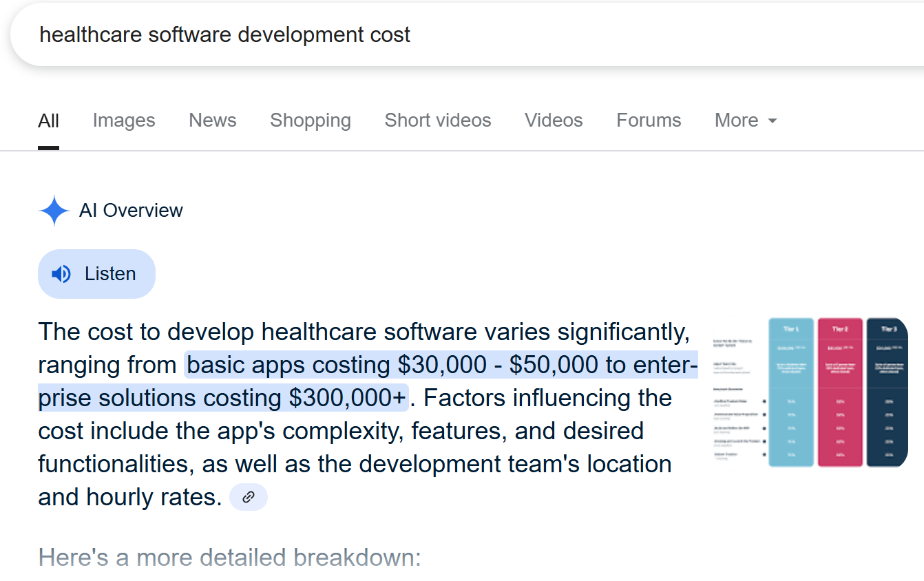Click the highlighted text 'basic apps costing $30,000'

coord(337,365)
